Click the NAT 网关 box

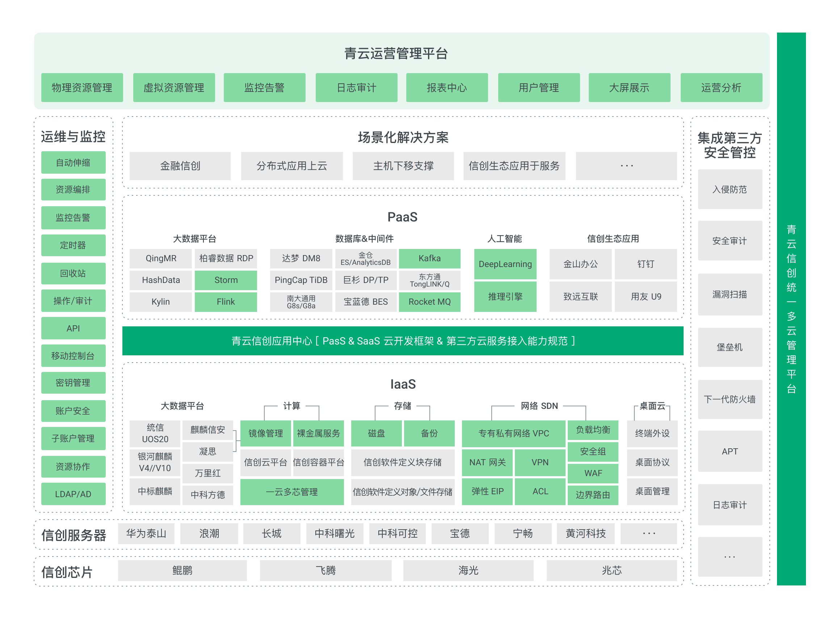[x=487, y=462]
